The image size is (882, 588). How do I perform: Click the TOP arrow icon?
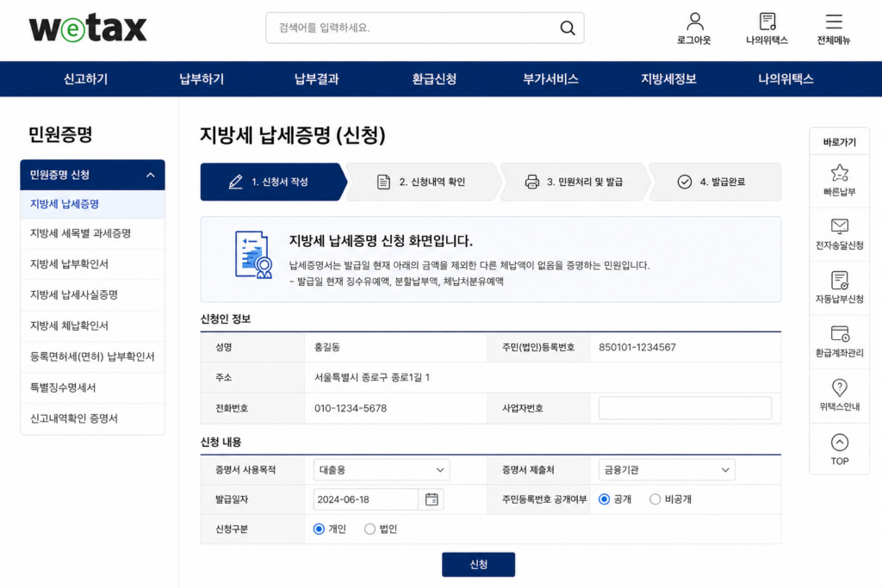pos(839,443)
